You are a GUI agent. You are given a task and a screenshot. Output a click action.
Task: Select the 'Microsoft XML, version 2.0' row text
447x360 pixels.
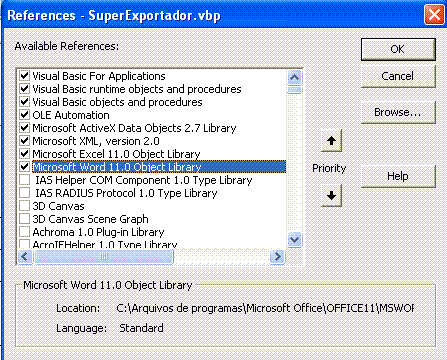click(x=96, y=141)
